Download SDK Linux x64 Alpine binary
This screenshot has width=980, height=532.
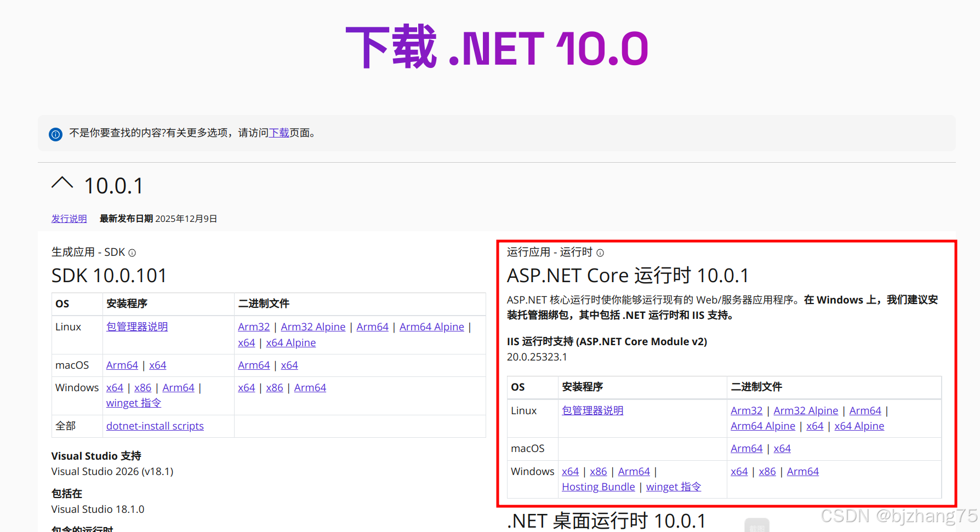tap(291, 342)
